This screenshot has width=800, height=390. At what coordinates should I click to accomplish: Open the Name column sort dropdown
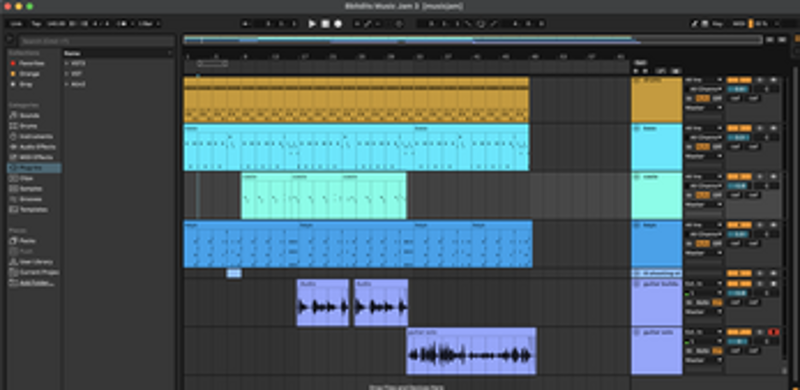click(x=169, y=53)
